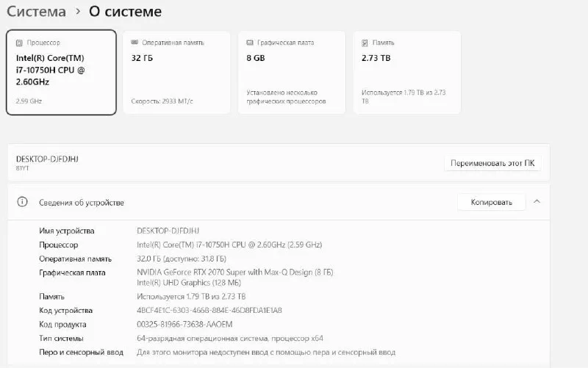Select the Имя устройства label
Viewport: 588px width, 368px height.
point(67,231)
